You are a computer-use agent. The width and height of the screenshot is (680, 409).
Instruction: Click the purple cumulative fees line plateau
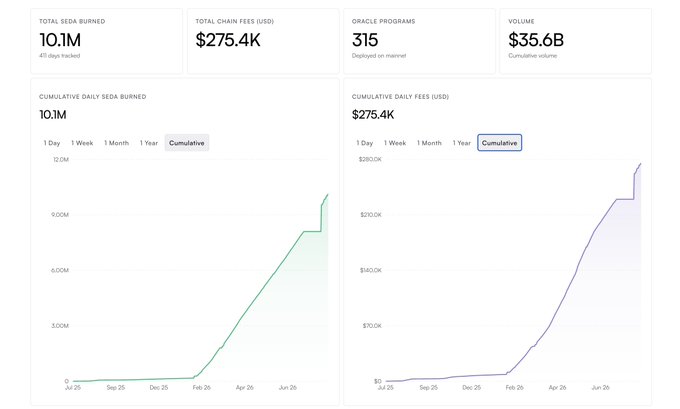click(x=625, y=200)
